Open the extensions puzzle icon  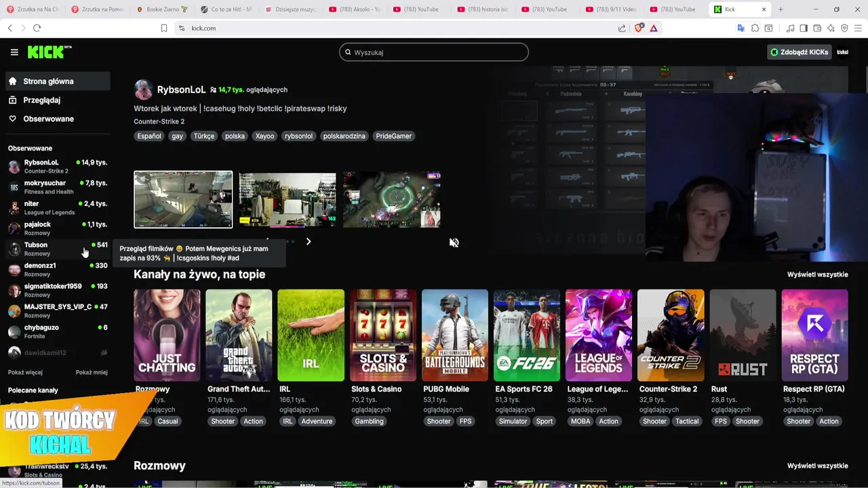pyautogui.click(x=755, y=28)
